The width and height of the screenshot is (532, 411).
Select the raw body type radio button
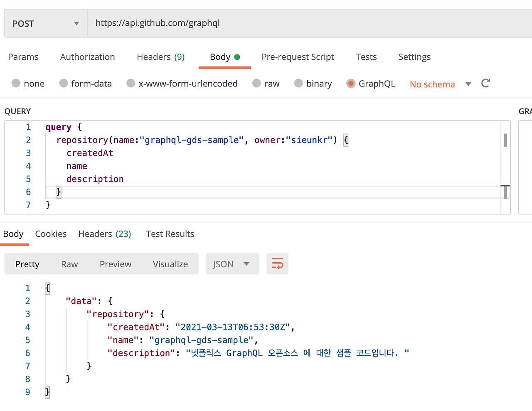pos(256,83)
